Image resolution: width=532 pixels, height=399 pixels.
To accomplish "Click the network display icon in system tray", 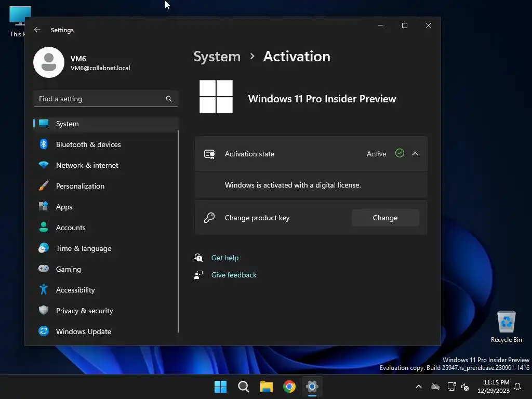I will pos(451,387).
